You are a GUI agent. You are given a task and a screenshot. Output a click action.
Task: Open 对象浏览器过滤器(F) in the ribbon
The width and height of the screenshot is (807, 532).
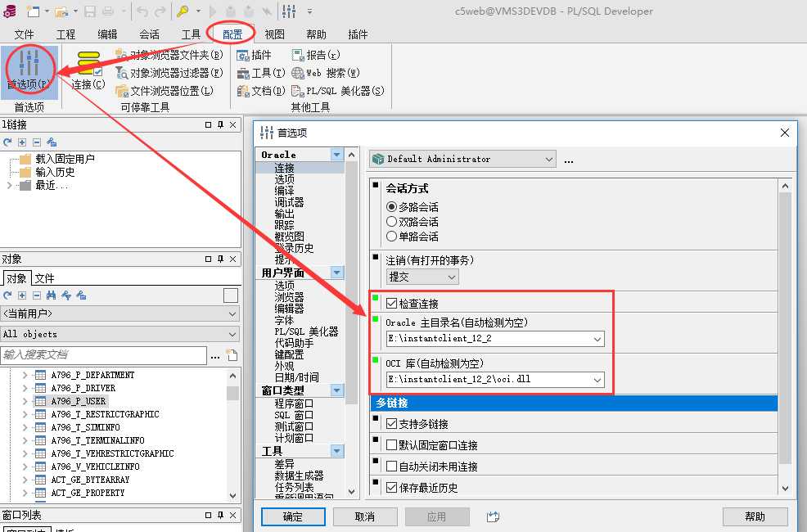[169, 73]
